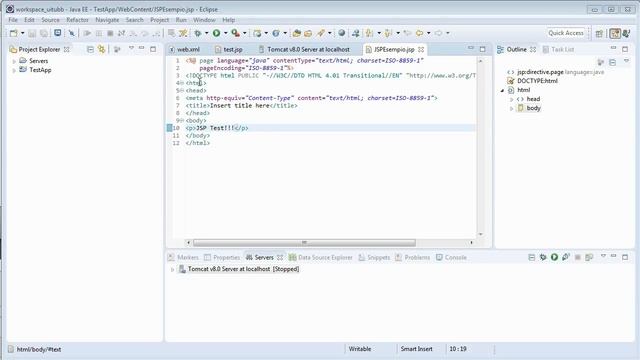The height and width of the screenshot is (360, 640).
Task: Collapse the html node in Outline
Action: pyautogui.click(x=502, y=90)
